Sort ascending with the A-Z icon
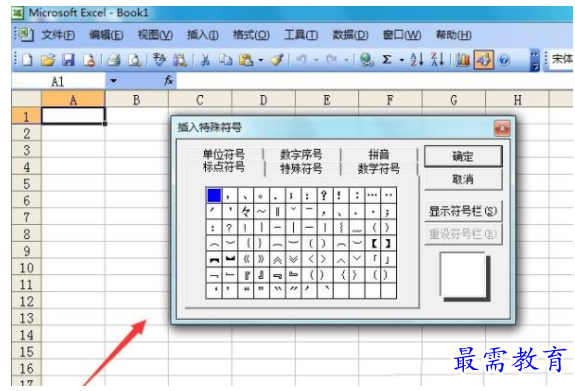Screen dimensions: 575x391 417,60
